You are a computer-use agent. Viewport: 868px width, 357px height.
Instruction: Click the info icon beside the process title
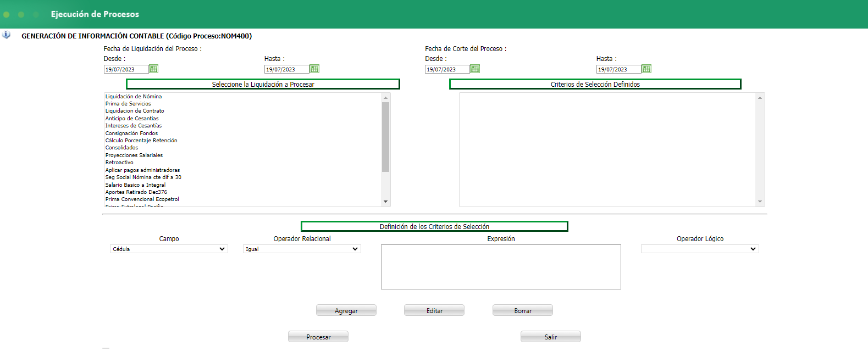tap(6, 35)
